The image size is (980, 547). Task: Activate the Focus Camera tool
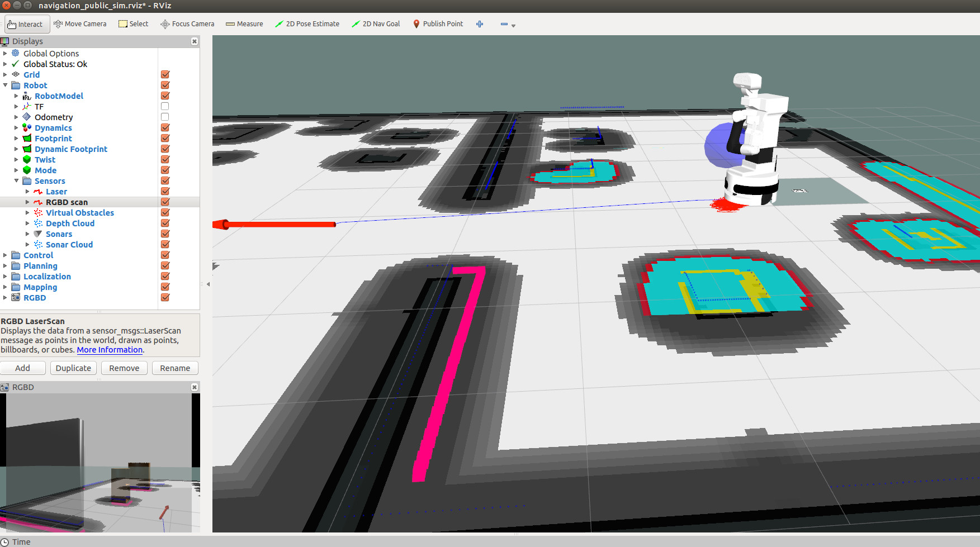[187, 24]
